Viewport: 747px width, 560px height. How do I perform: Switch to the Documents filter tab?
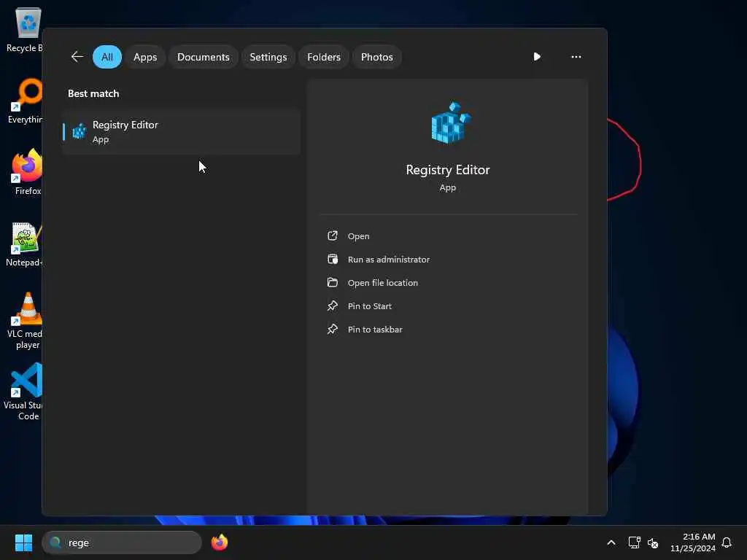point(204,57)
